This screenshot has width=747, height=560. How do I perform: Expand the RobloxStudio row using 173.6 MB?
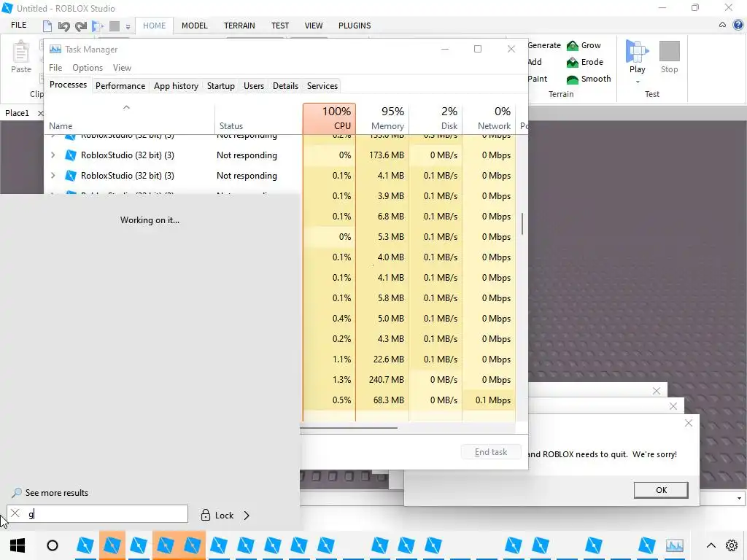point(53,155)
